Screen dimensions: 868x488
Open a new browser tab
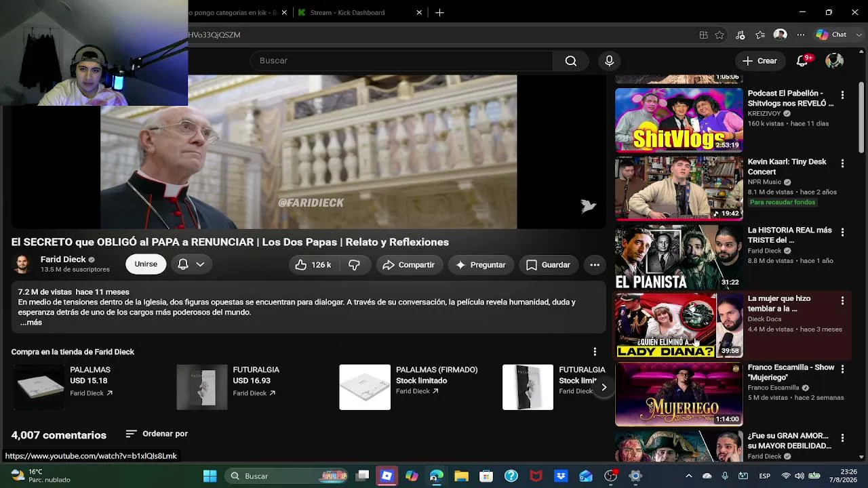click(439, 12)
